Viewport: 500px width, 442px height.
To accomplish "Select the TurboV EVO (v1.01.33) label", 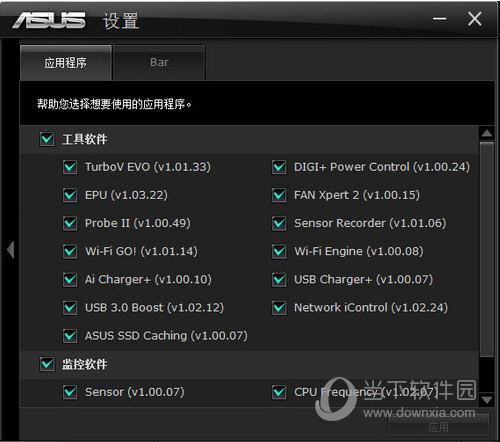I will 148,167.
